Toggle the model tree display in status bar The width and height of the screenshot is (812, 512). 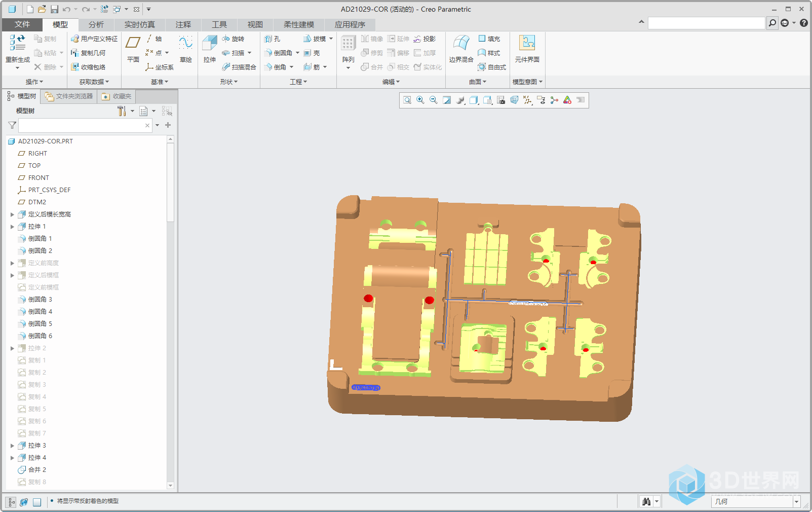point(11,502)
